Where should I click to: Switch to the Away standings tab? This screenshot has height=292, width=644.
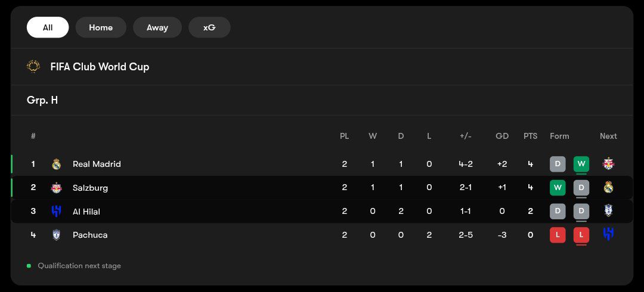coord(157,27)
